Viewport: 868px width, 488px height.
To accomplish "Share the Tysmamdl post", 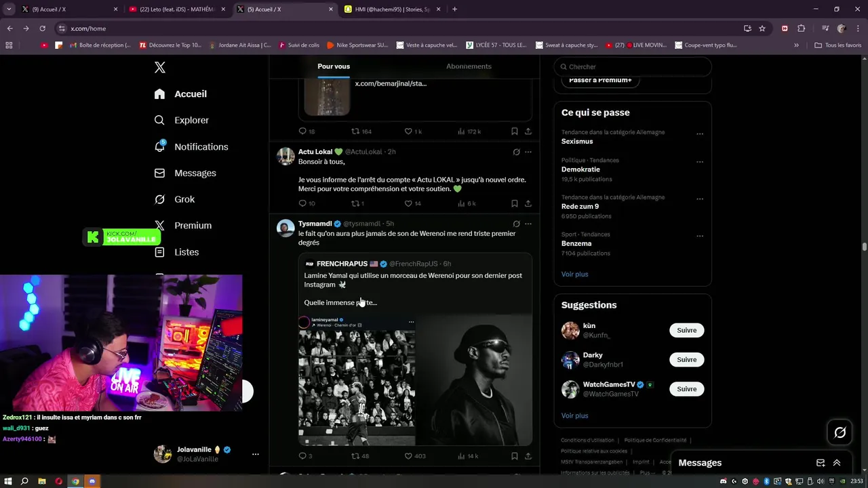I will (x=528, y=456).
